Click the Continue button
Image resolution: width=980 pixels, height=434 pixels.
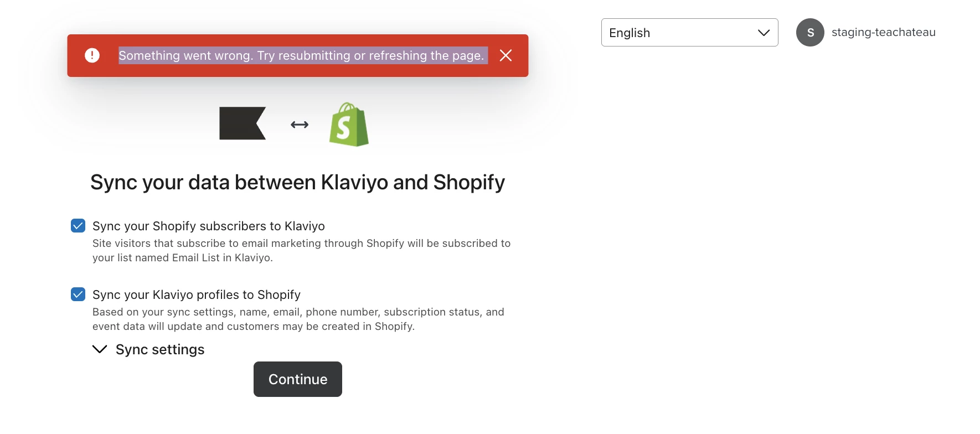tap(298, 379)
